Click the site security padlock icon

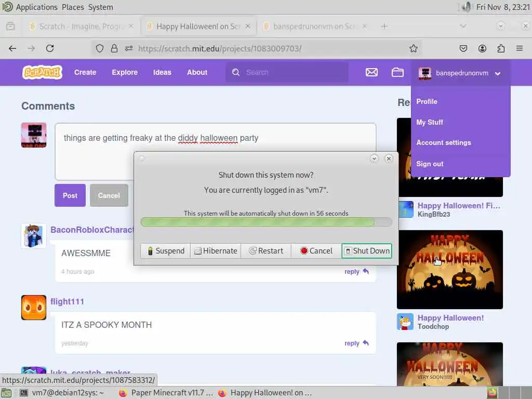pyautogui.click(x=114, y=48)
